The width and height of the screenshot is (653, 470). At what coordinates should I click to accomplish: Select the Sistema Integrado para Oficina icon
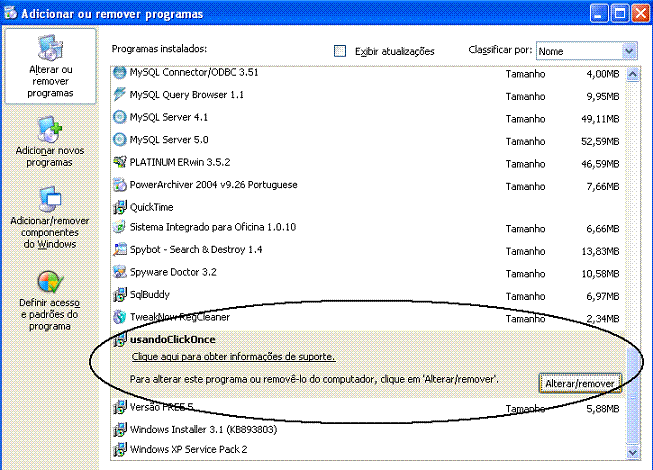pyautogui.click(x=120, y=227)
